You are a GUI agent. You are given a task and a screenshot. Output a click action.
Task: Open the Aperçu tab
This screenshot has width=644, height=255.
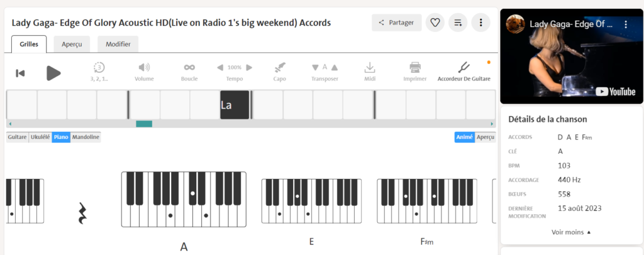[x=72, y=44]
